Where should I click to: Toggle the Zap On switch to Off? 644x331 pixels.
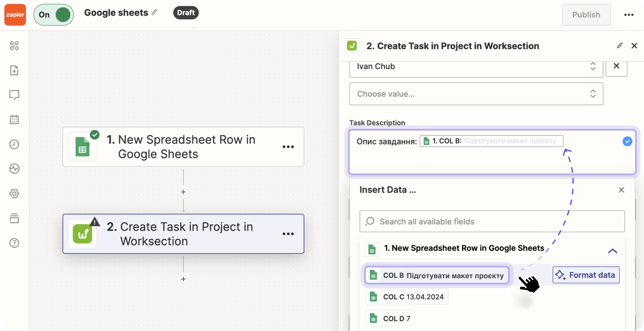(53, 14)
